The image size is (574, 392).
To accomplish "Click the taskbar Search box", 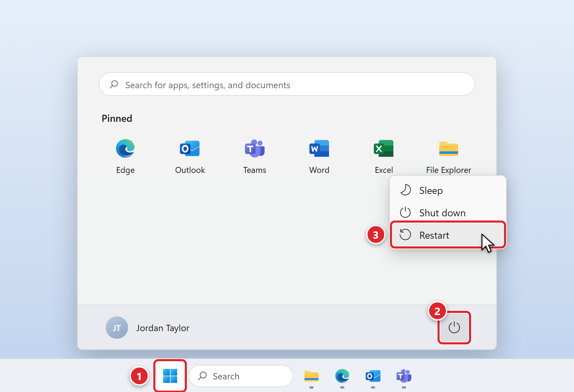I will click(241, 376).
